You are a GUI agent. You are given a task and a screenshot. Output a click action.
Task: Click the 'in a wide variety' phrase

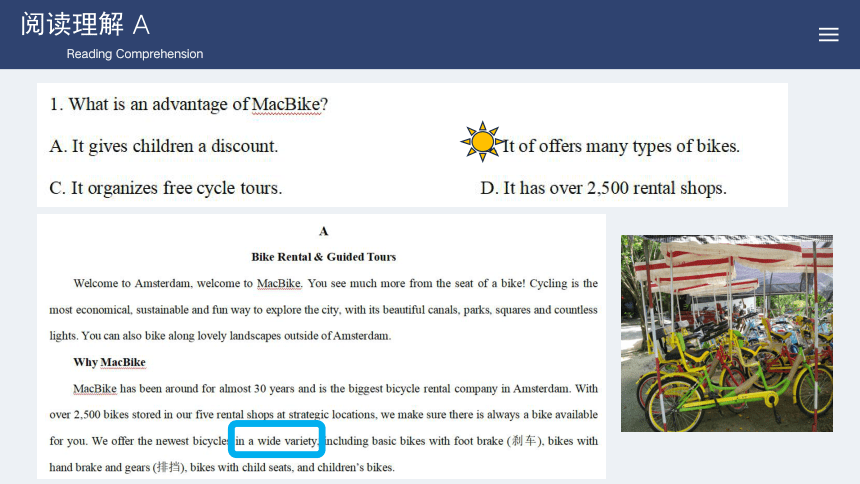point(276,441)
